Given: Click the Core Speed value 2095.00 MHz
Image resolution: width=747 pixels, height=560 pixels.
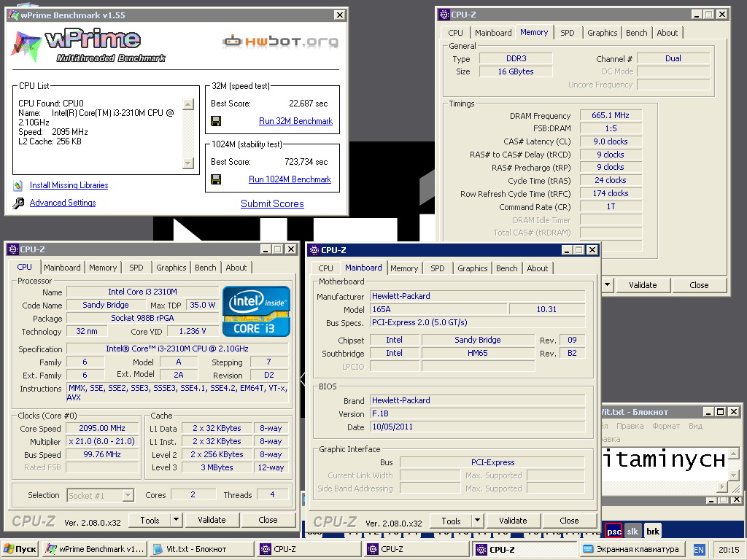Looking at the screenshot, I should tap(102, 428).
